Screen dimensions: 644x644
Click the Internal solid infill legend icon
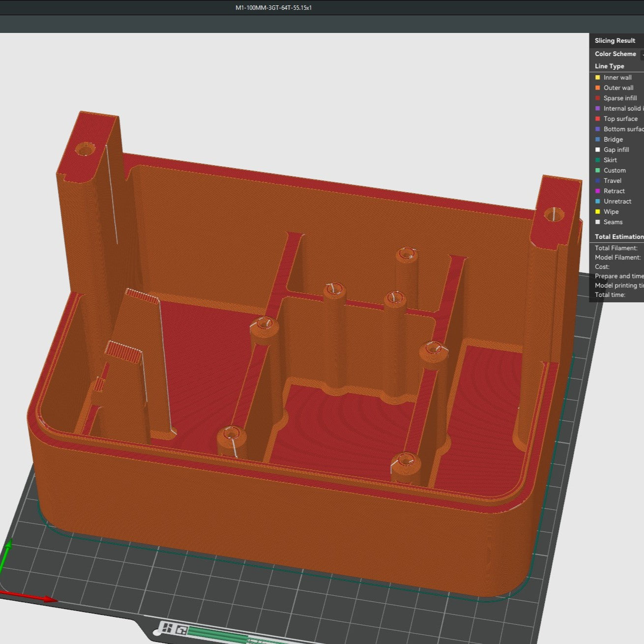coord(597,108)
